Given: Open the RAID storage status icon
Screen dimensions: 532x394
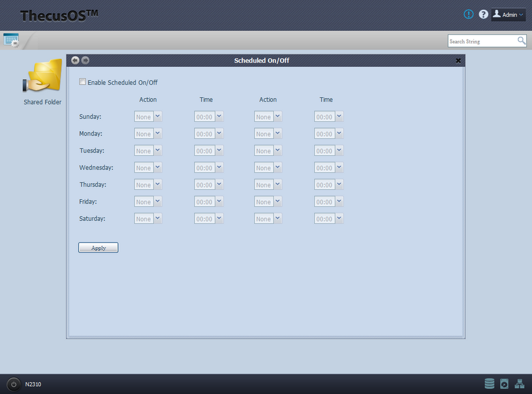Looking at the screenshot, I should pos(489,383).
